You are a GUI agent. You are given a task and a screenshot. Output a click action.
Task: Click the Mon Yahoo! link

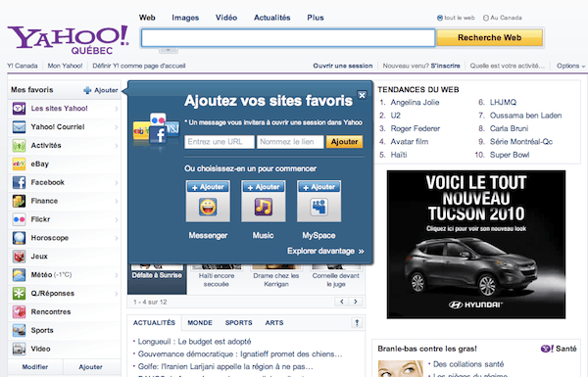click(65, 66)
